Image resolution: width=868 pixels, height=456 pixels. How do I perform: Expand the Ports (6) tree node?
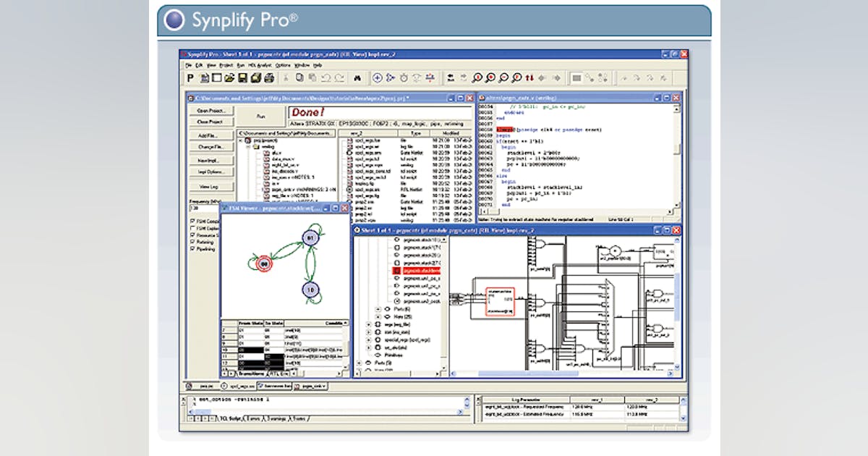(x=378, y=310)
